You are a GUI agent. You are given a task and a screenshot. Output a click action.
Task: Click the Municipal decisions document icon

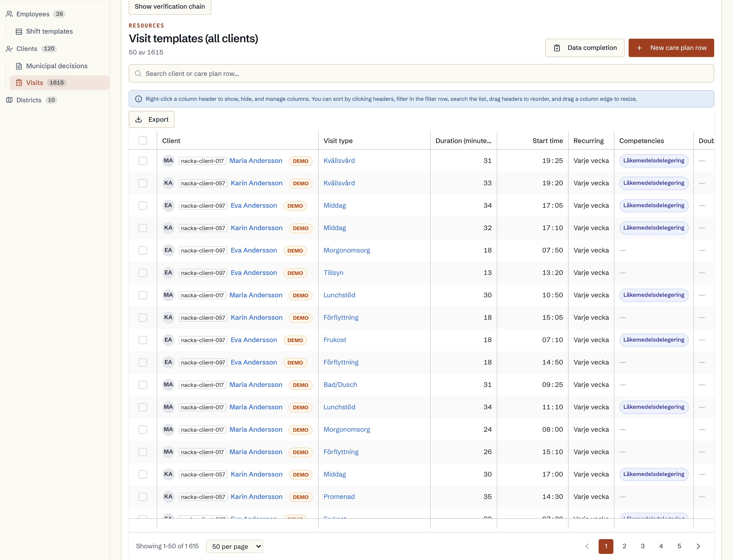(19, 66)
